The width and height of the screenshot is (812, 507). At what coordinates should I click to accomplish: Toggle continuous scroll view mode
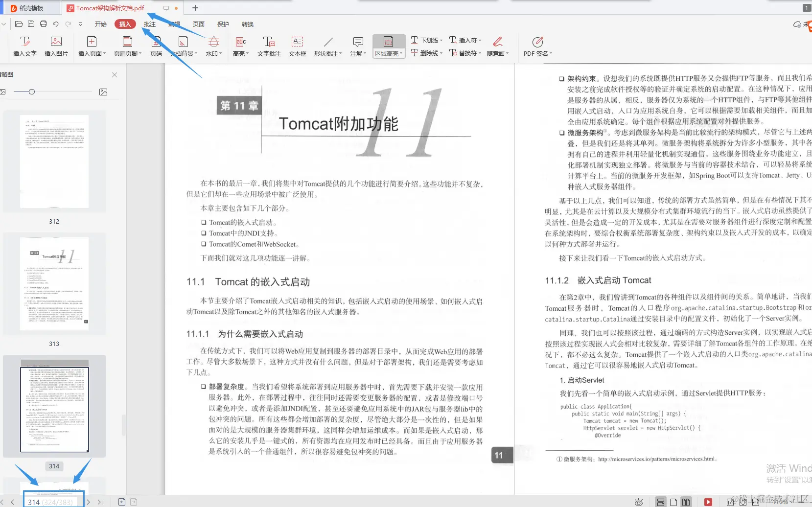pyautogui.click(x=661, y=502)
